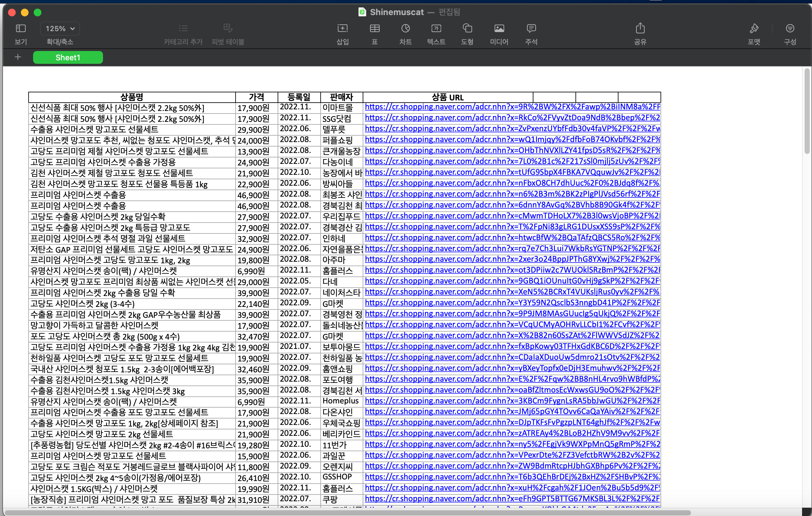Select the Sheet1 tab

coord(68,58)
